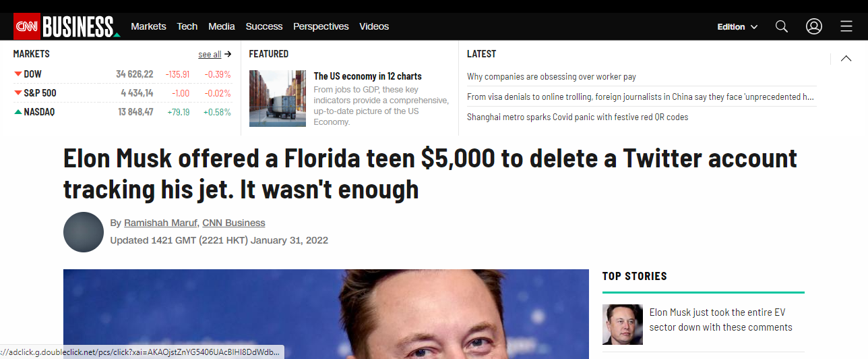Open the search magnifier icon
Viewport: 868px width, 359px height.
pos(782,26)
